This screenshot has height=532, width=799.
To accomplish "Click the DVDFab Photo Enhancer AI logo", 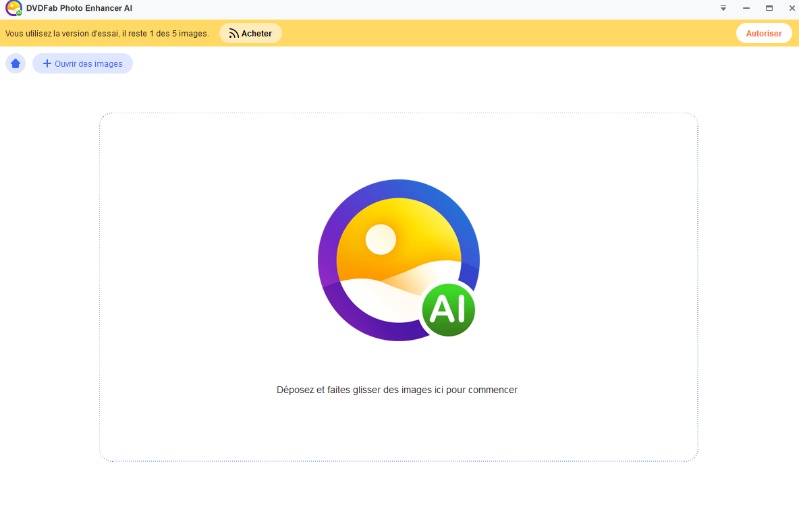I will (13, 8).
